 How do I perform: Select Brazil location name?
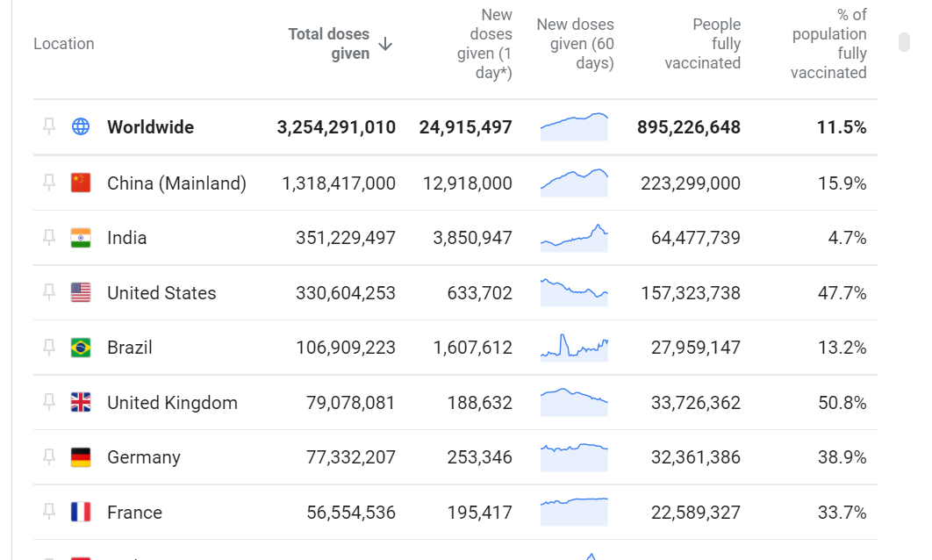[x=130, y=348]
